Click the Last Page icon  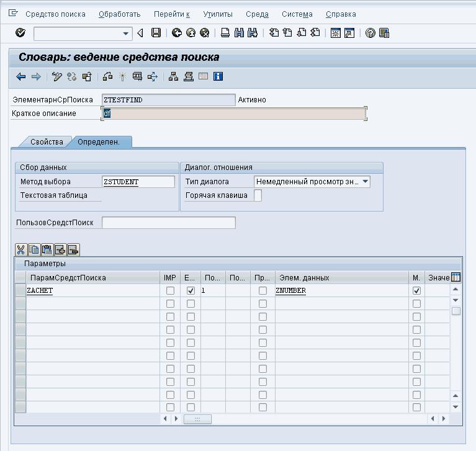click(x=315, y=32)
